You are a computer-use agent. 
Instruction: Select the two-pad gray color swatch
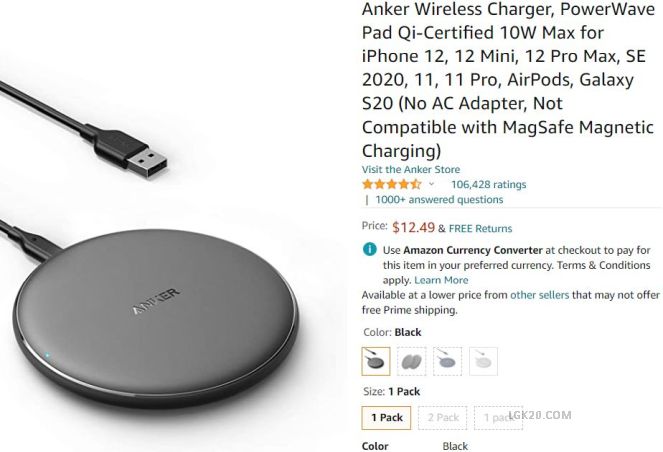pyautogui.click(x=412, y=361)
